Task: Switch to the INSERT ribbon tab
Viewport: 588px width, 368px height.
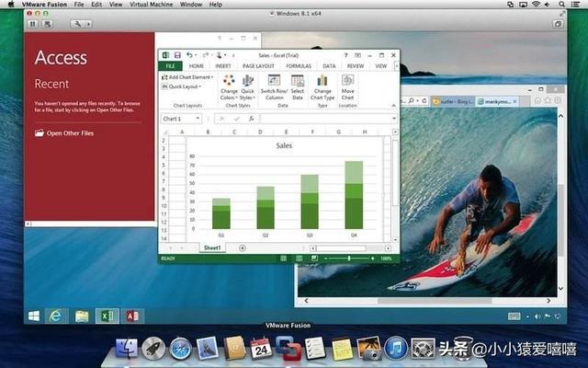Action: 222,65
